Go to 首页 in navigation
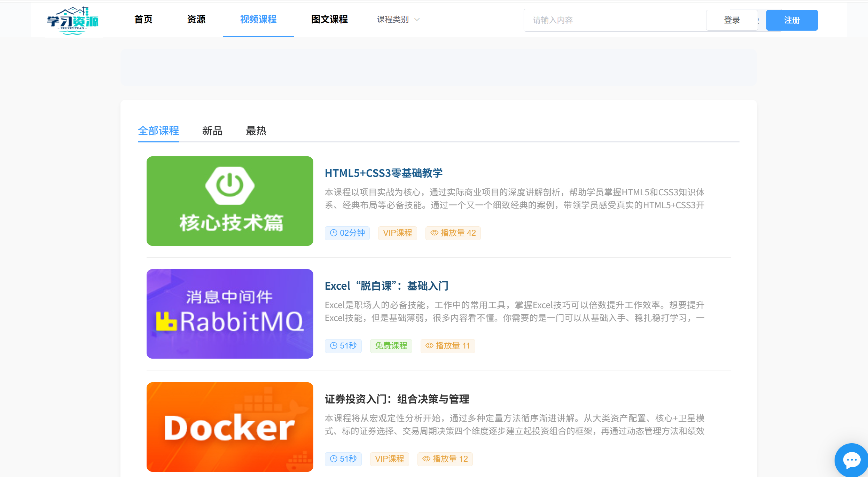868x477 pixels. coord(143,19)
